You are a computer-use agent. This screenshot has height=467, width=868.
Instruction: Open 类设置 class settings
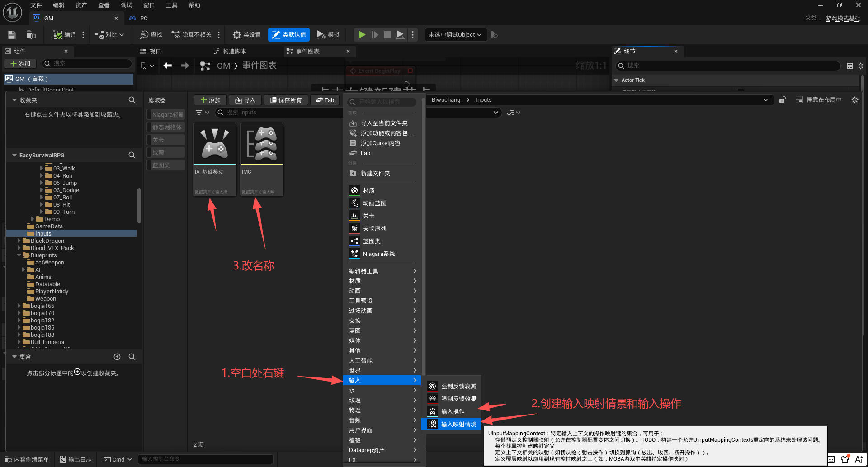[x=246, y=35]
